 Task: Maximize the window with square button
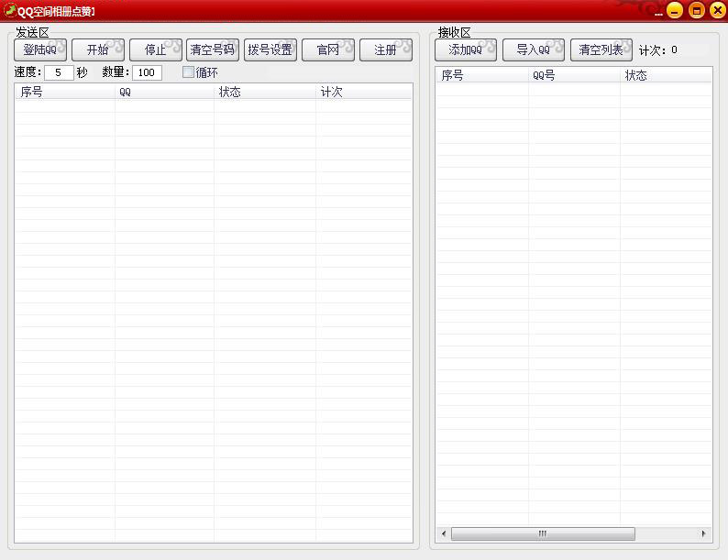[697, 10]
